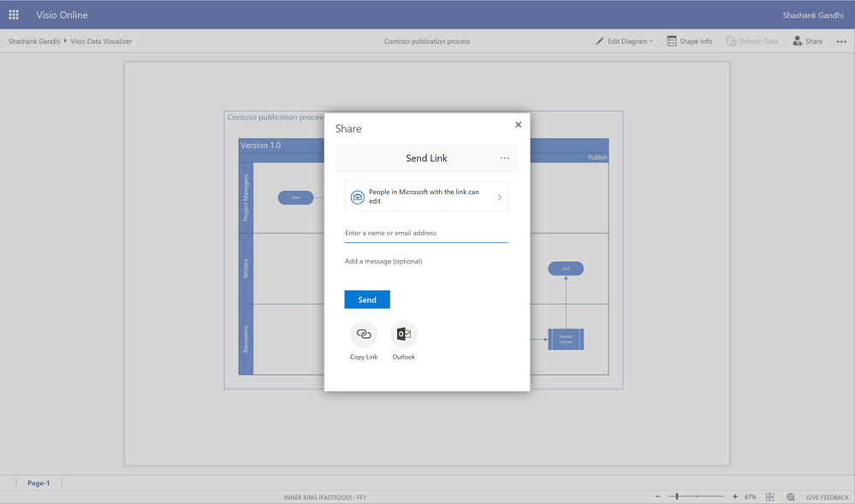The height and width of the screenshot is (504, 855).
Task: Close the Share dialog
Action: click(x=518, y=124)
